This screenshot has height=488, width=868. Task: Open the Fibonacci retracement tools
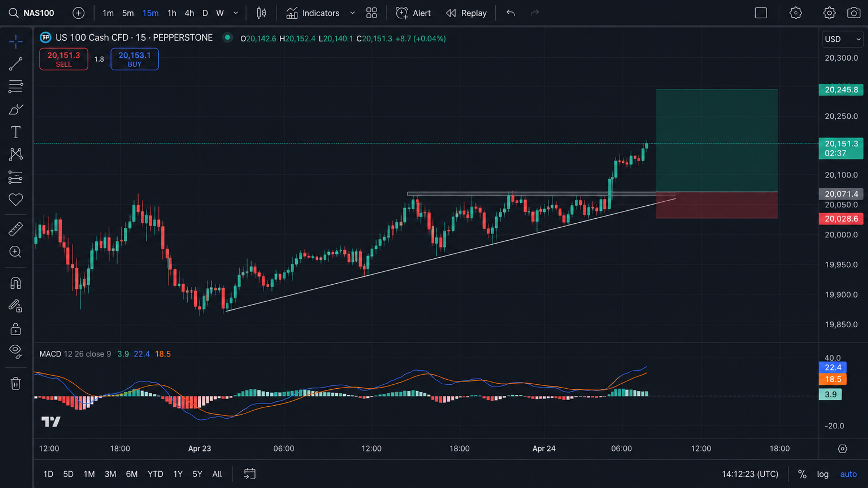16,87
